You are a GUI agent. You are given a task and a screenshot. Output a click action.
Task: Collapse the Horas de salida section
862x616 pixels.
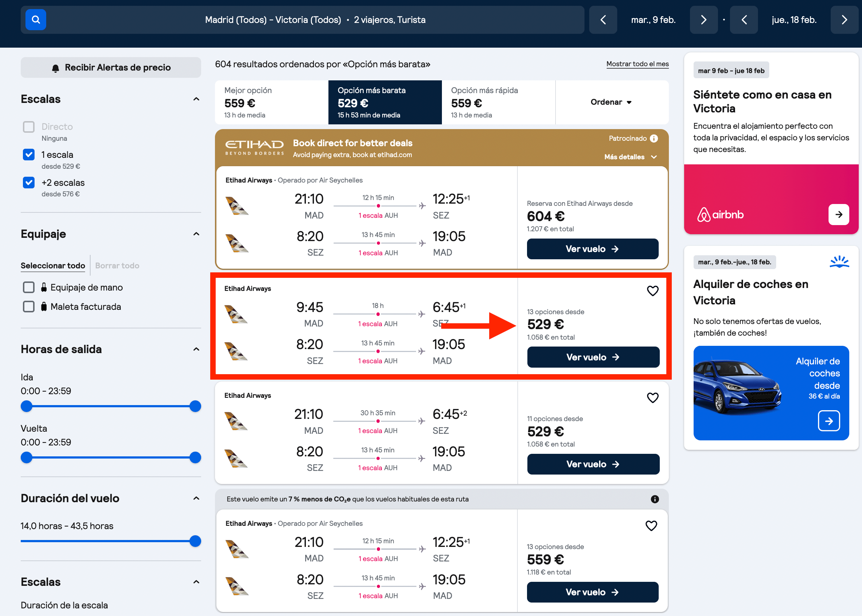pyautogui.click(x=196, y=349)
